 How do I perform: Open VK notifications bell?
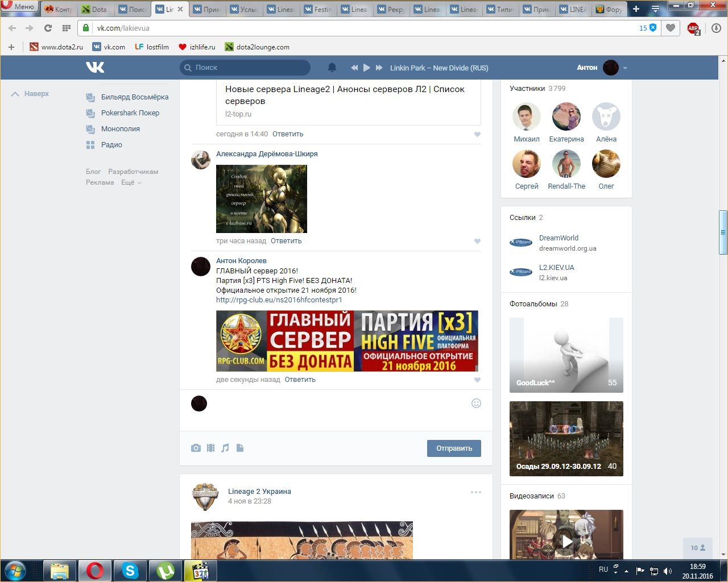pos(332,68)
